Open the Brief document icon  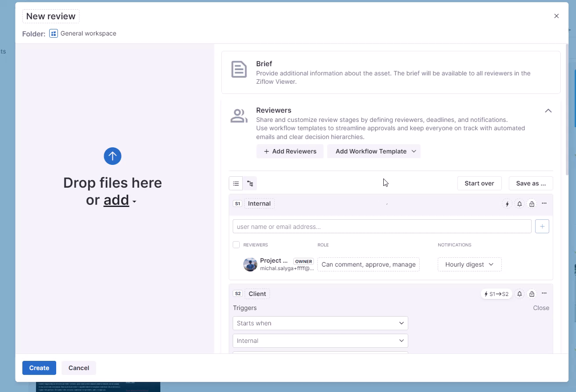pos(239,69)
